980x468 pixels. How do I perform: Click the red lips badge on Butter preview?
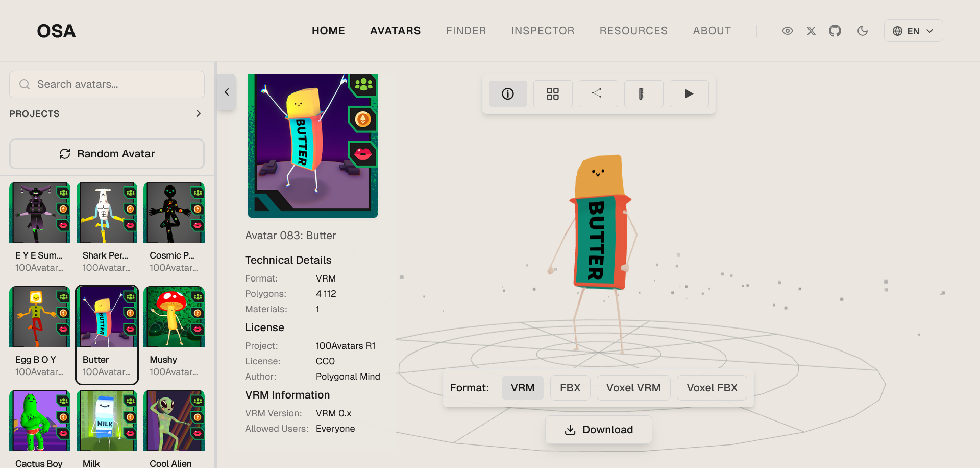click(x=363, y=154)
